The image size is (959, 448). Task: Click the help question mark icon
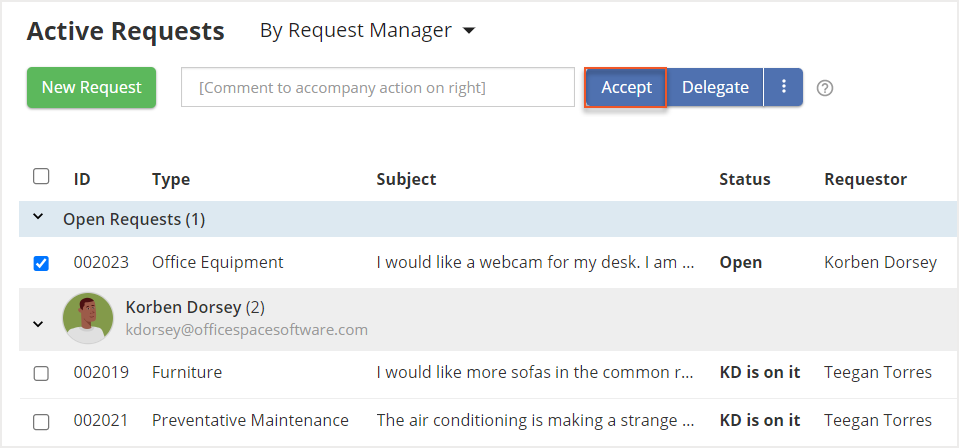click(825, 88)
